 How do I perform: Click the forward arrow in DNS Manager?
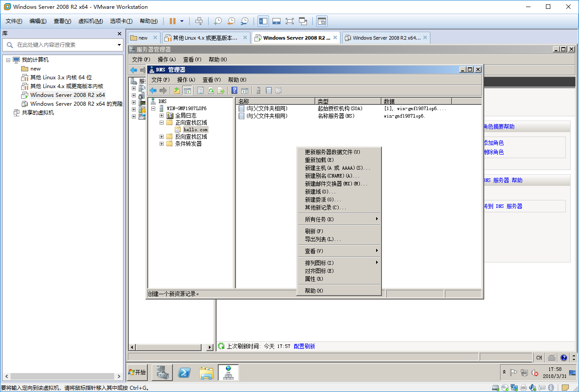pyautogui.click(x=163, y=90)
